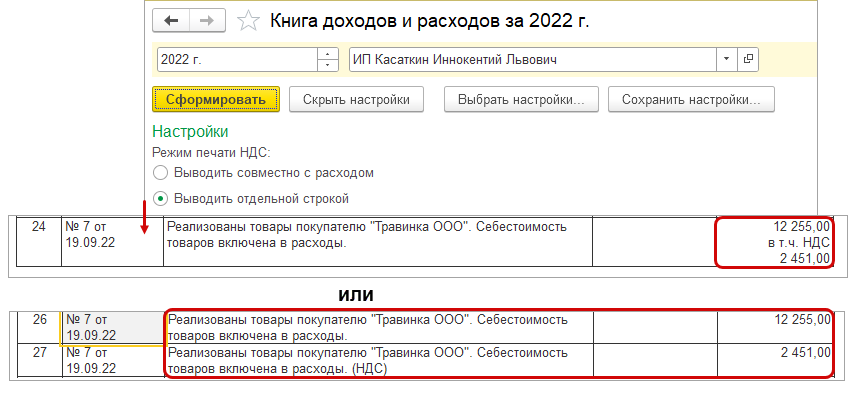Select Выводить совместно с расходом option
850x400 pixels.
click(161, 173)
